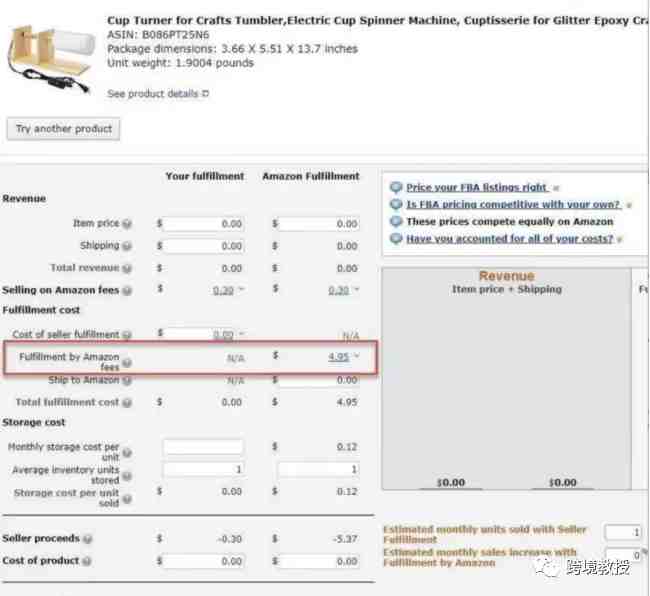Click the Seller proceeds help icon
This screenshot has width=650, height=596.
pyautogui.click(x=87, y=539)
